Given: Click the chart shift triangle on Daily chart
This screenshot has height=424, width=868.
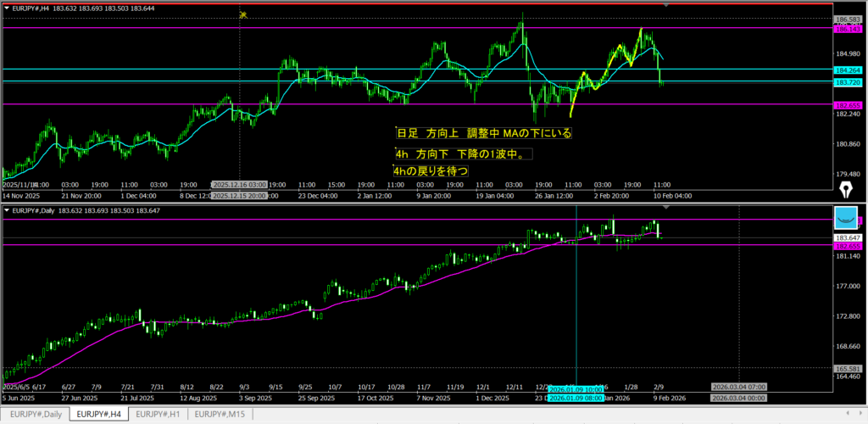Looking at the screenshot, I should [x=665, y=208].
